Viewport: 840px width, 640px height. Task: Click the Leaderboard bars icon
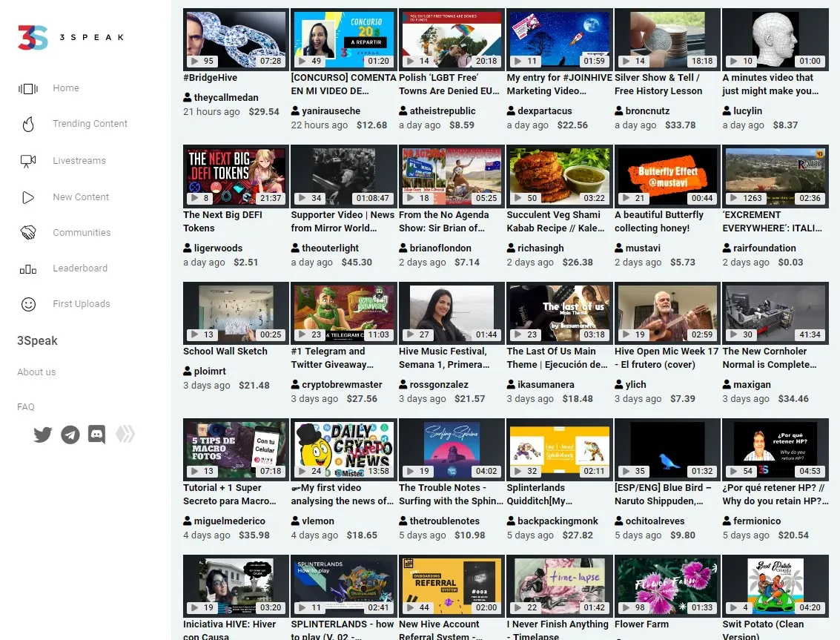coord(28,268)
